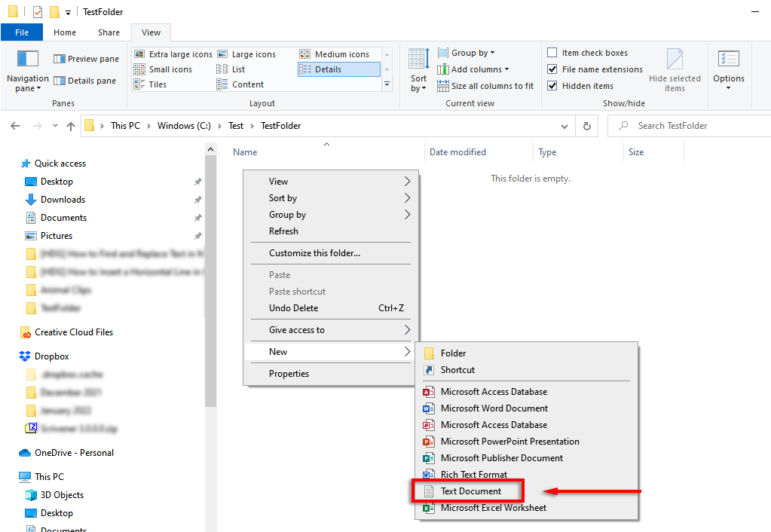Click the Forward navigation arrow
This screenshot has width=771, height=532.
(38, 126)
